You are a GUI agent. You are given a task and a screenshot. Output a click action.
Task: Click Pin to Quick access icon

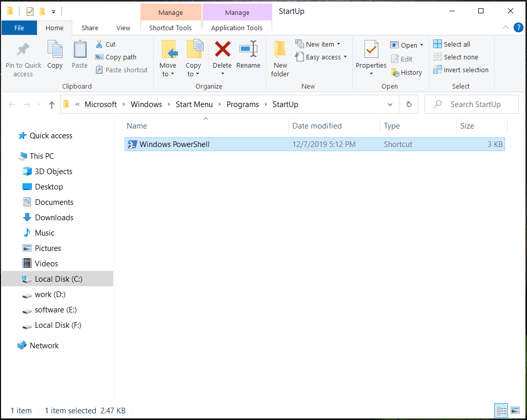coord(23,50)
